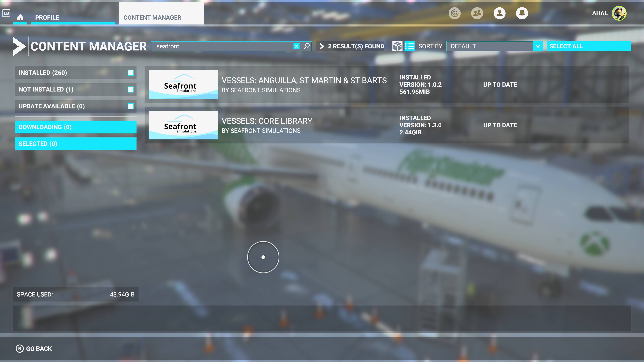Open the notifications bell icon
Screen dimensions: 644x362
pyautogui.click(x=522, y=13)
